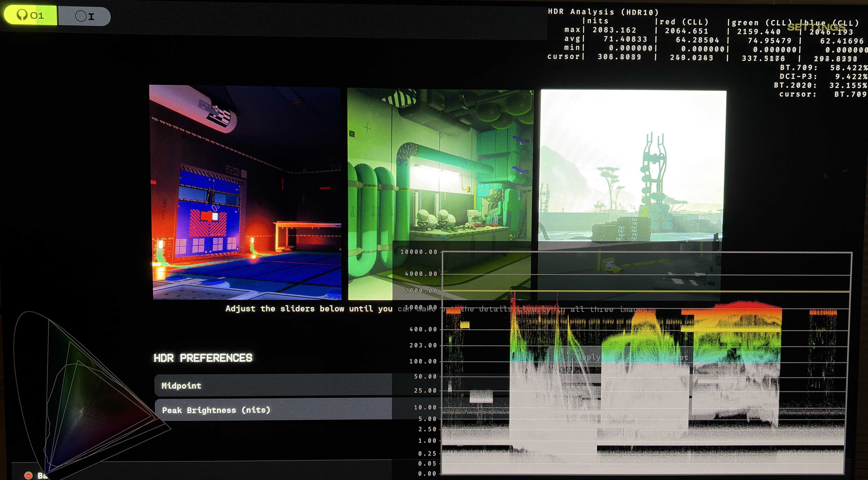Select the green pipe room preview image
The image size is (868, 480).
coord(440,194)
